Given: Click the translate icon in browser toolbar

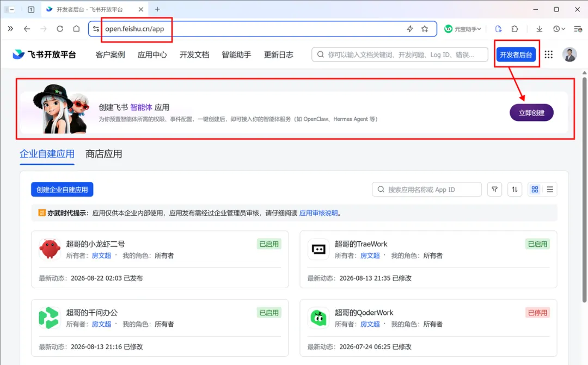Looking at the screenshot, I should [498, 29].
